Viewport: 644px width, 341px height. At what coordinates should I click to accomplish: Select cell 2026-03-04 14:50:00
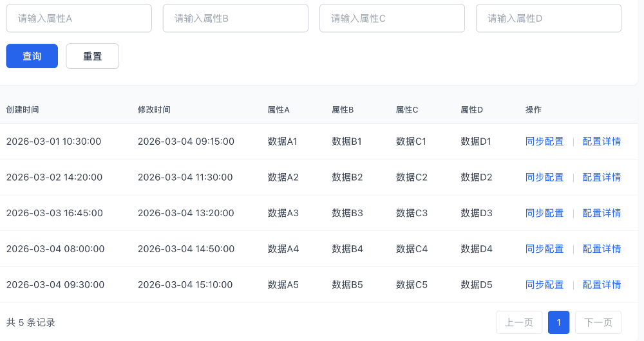click(x=186, y=248)
